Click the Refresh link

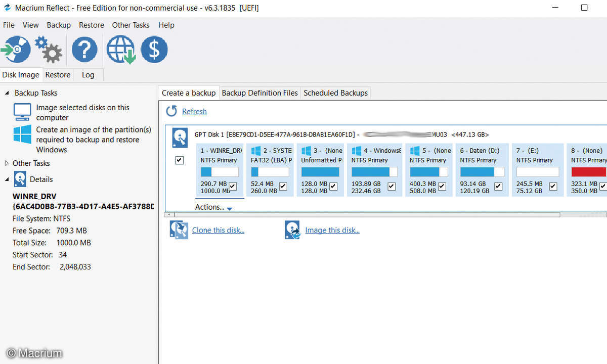coord(194,111)
